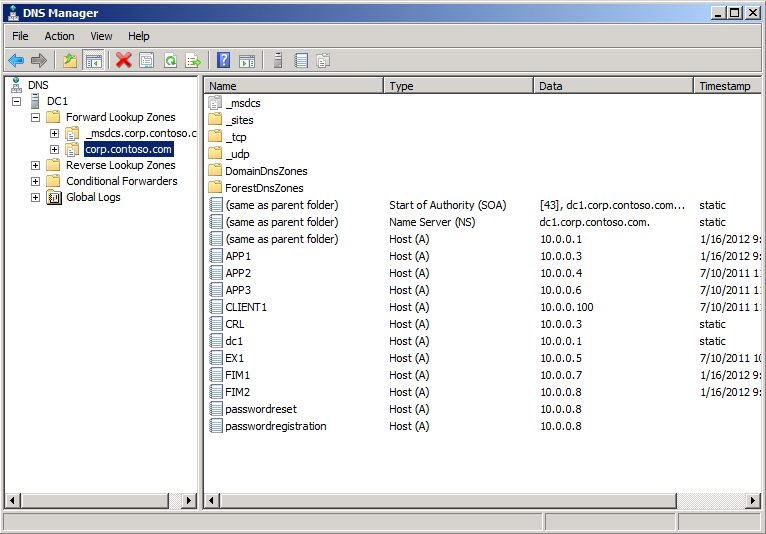Viewport: 766px width, 534px height.
Task: Select the _msdcs delegation icon in list
Action: coord(215,103)
